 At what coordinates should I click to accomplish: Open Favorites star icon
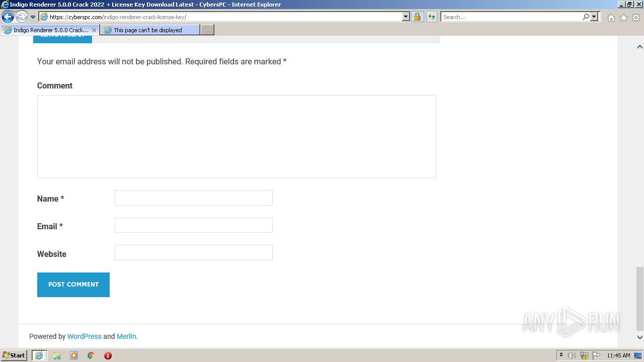[x=623, y=18]
